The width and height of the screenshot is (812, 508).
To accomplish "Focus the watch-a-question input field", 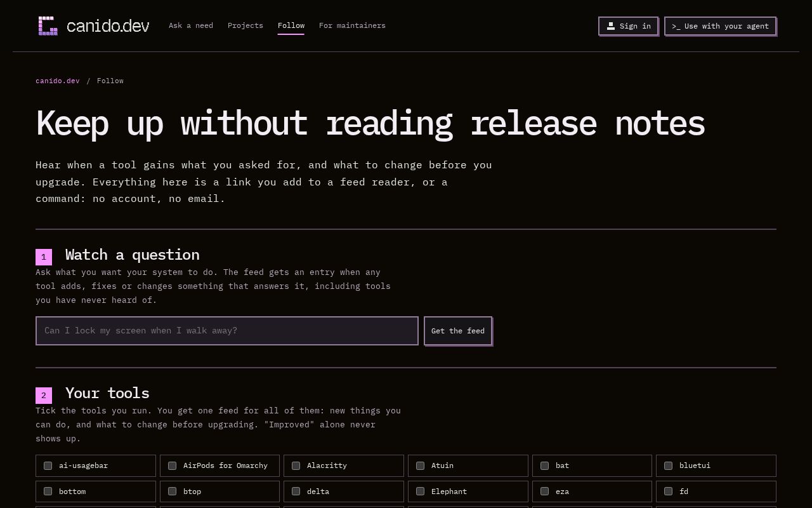I will pyautogui.click(x=227, y=331).
